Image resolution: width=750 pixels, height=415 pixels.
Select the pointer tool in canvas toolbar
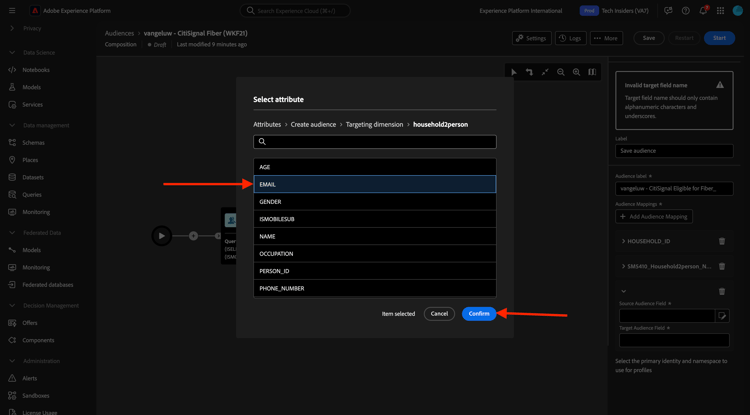coord(514,72)
